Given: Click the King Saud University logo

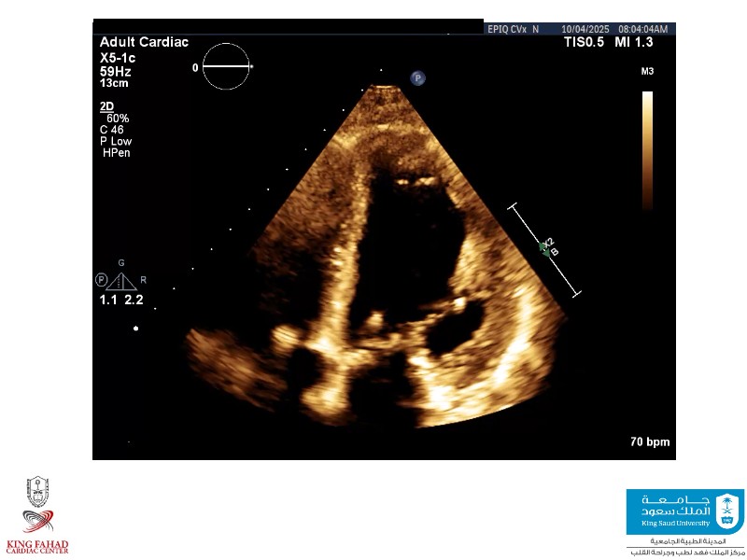Looking at the screenshot, I should pos(684,512).
